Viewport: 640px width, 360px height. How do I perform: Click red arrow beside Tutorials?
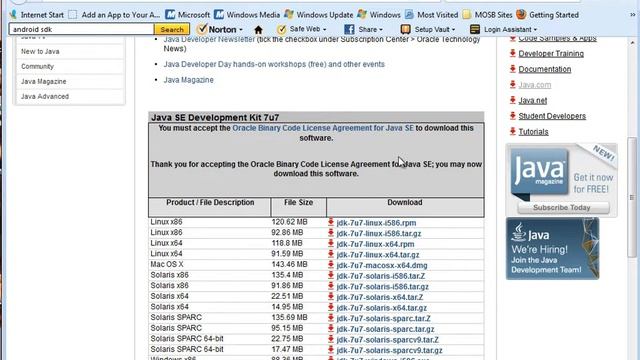513,131
